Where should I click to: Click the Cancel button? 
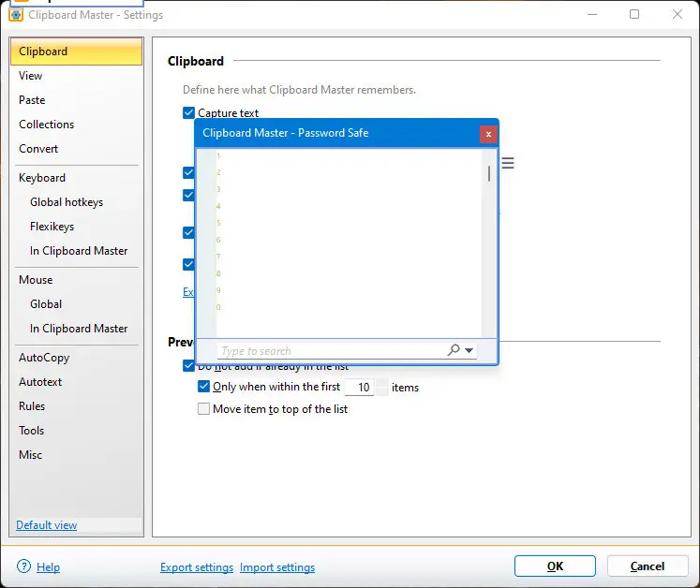[648, 566]
